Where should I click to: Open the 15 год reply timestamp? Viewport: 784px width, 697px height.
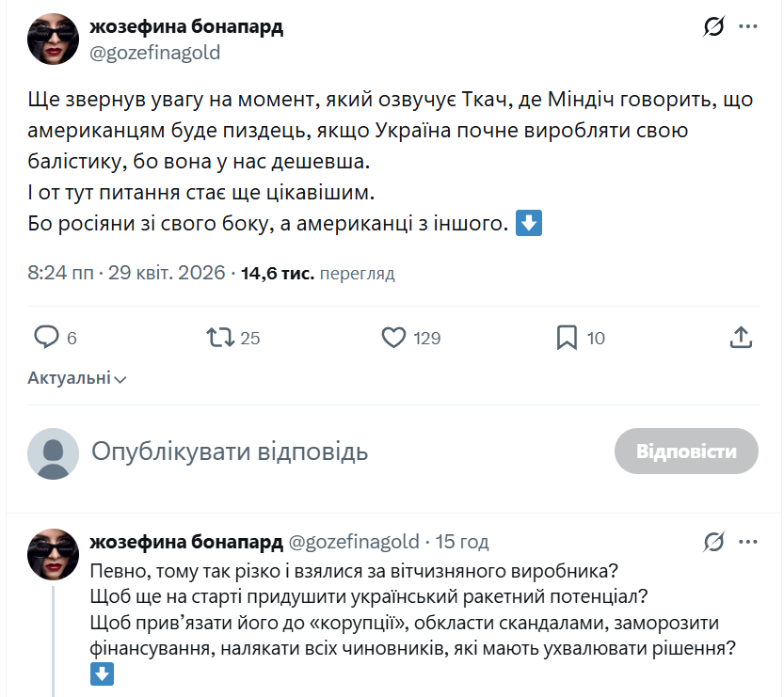(x=462, y=543)
